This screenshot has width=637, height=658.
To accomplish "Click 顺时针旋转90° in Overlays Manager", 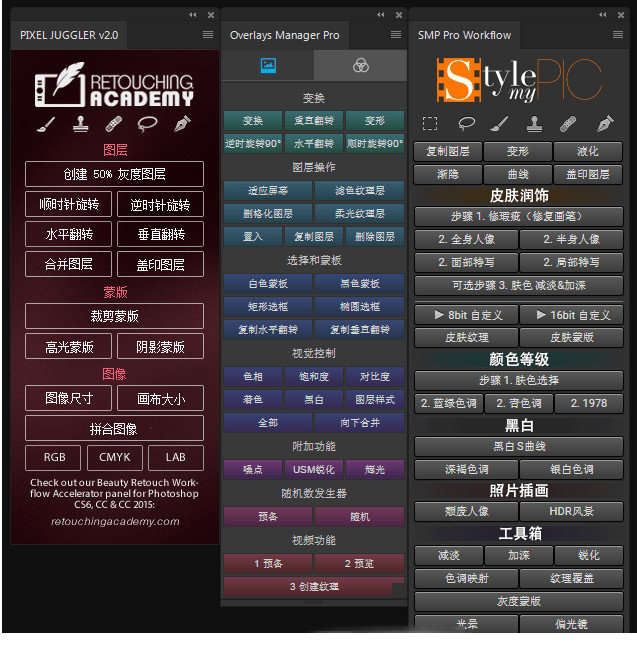I will click(375, 144).
